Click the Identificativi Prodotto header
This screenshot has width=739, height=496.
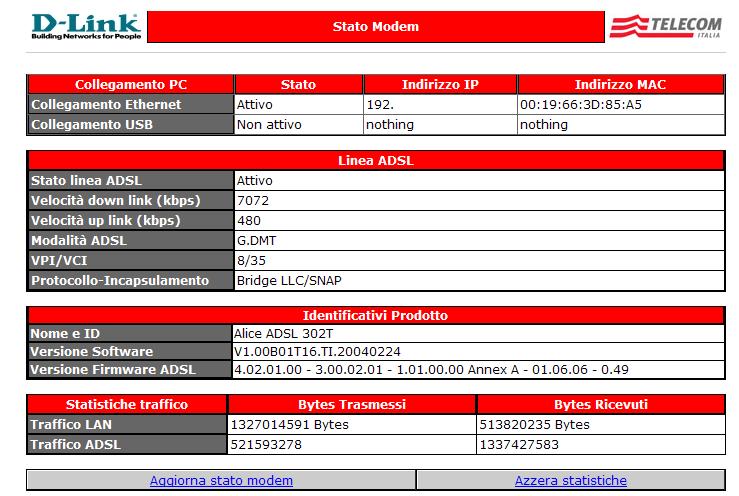point(375,315)
